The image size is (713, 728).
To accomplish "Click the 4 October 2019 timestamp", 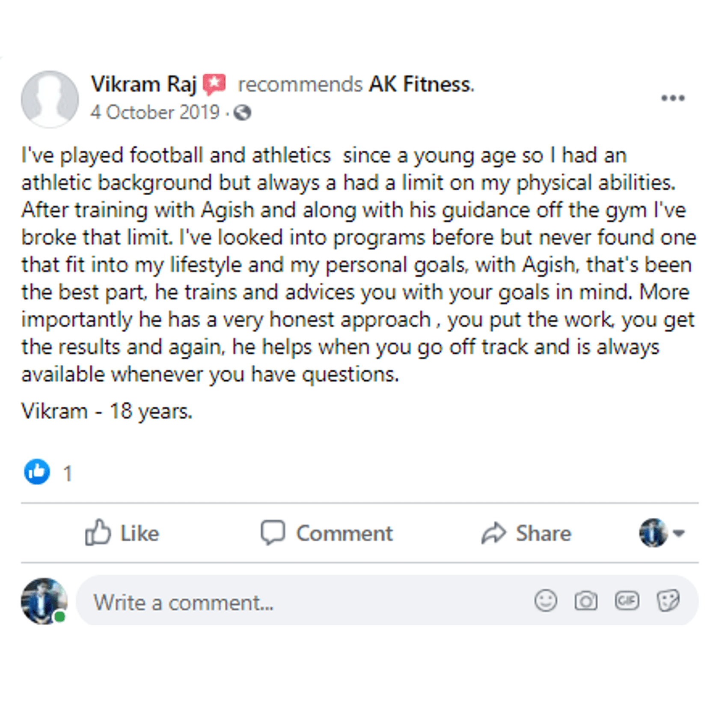I will 154,113.
